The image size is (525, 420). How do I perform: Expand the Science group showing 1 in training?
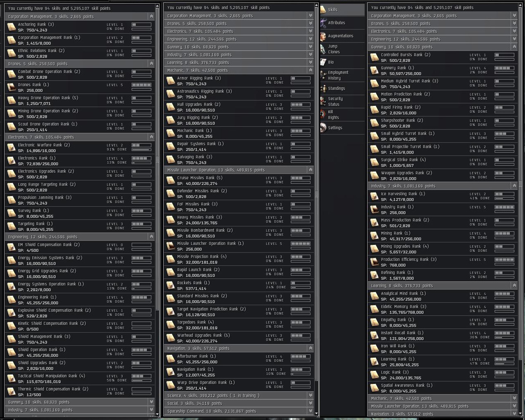[310, 395]
